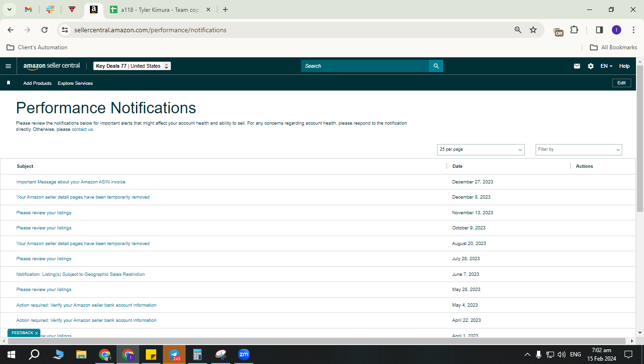Open Windows taskbar search
Image resolution: width=644 pixels, height=364 pixels.
pos(34,354)
